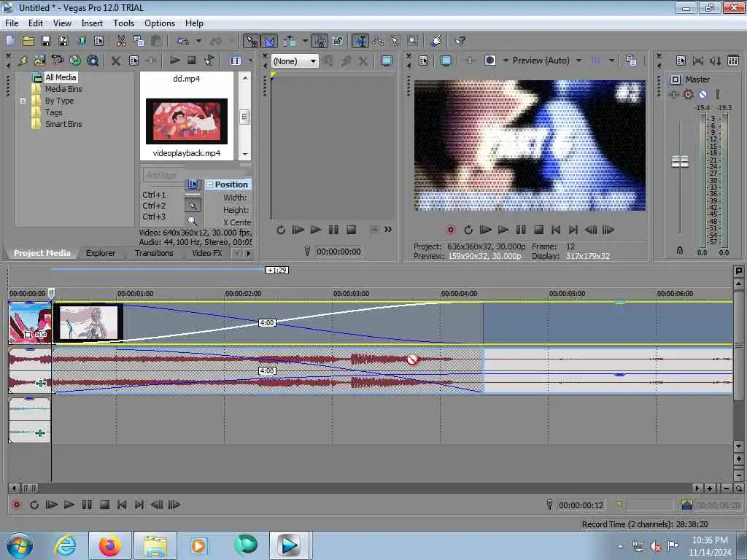
Task: Go to end in the timeline transport
Action: pos(139,505)
